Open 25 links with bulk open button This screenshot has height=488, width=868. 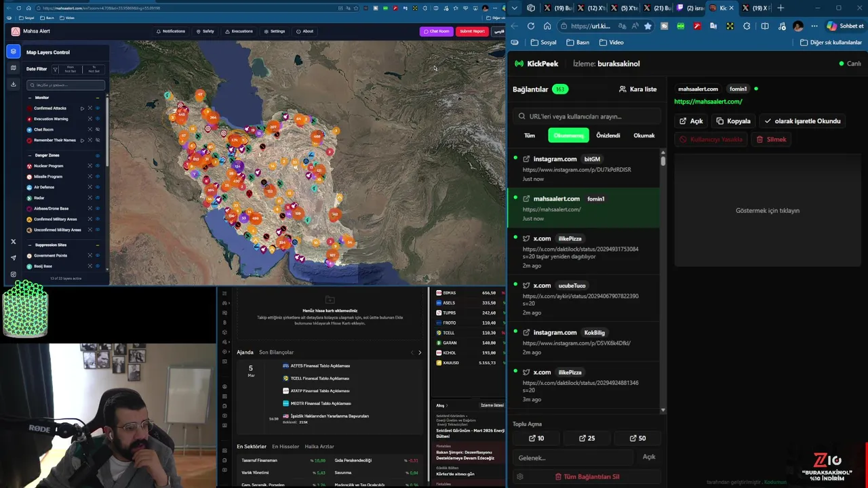(x=587, y=438)
